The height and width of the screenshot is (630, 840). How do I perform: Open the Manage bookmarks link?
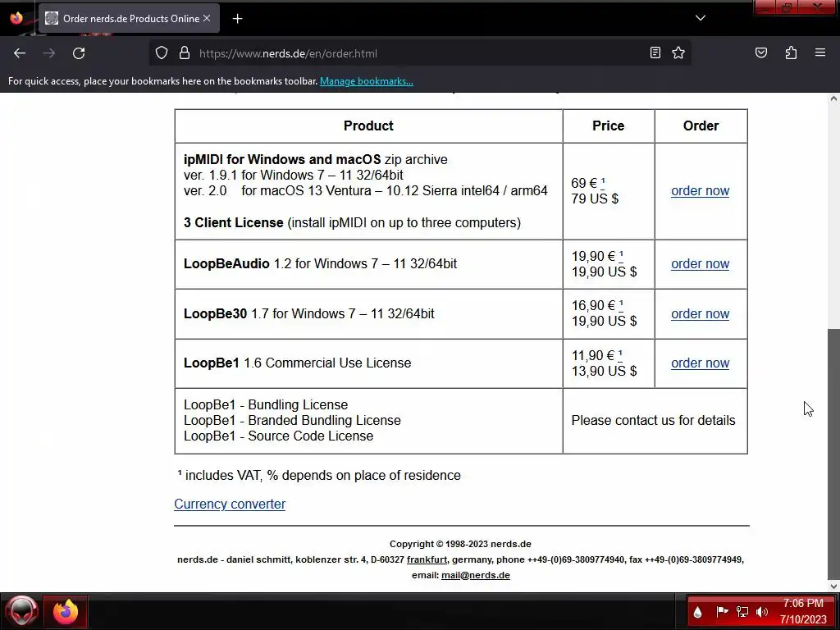pyautogui.click(x=367, y=81)
